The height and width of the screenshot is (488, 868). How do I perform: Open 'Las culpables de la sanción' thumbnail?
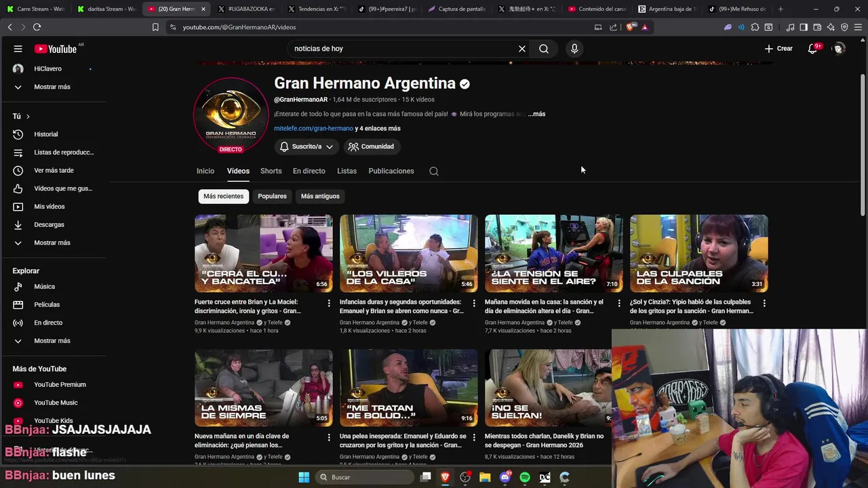tap(699, 253)
